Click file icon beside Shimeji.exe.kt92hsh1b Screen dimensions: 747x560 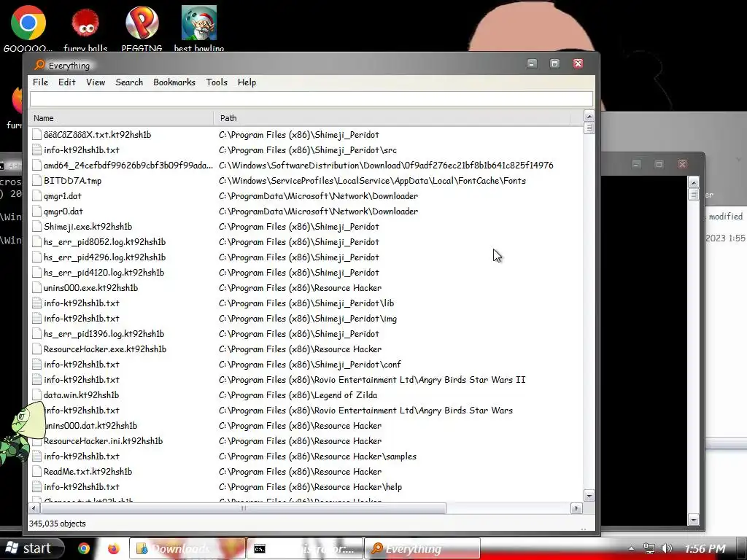click(36, 226)
